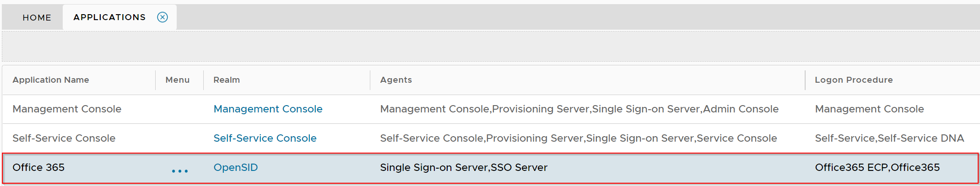Sort by the Realm column header
Viewport: 980px width, 186px height.
tap(227, 80)
